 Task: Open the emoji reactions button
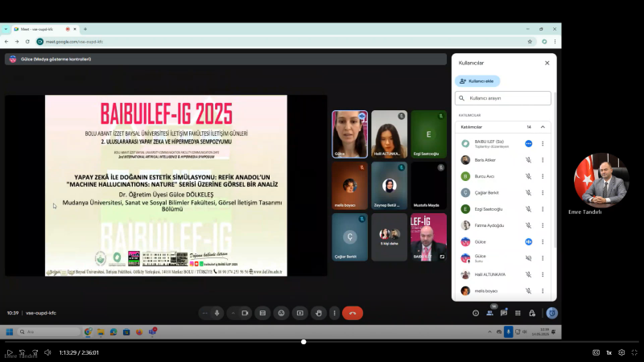pyautogui.click(x=281, y=313)
